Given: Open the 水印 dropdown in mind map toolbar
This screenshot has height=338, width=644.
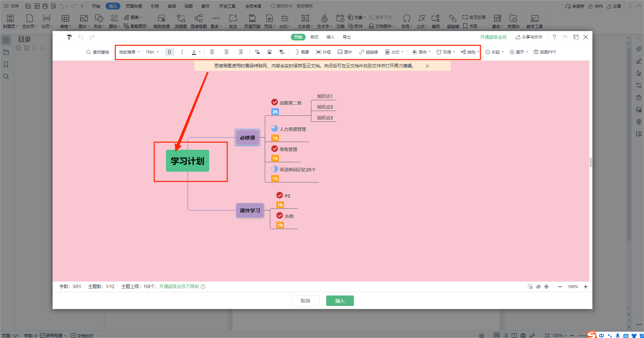Looking at the screenshot, I should tap(394, 52).
